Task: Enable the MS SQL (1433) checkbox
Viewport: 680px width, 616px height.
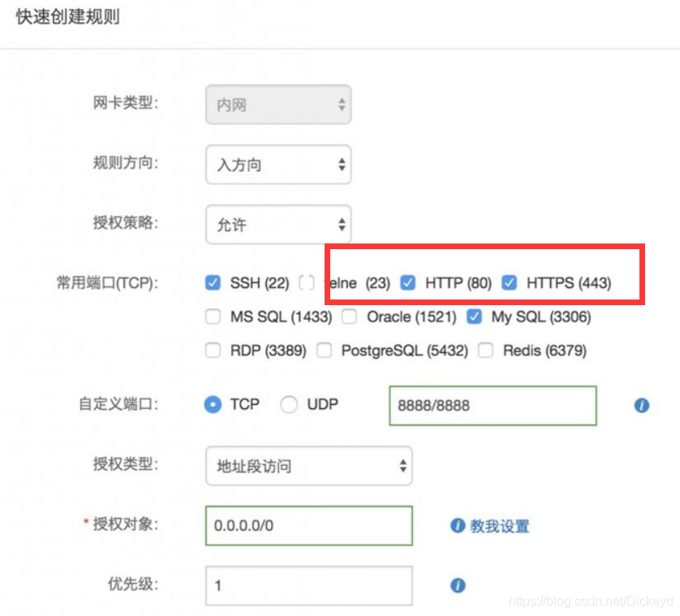Action: click(x=213, y=317)
